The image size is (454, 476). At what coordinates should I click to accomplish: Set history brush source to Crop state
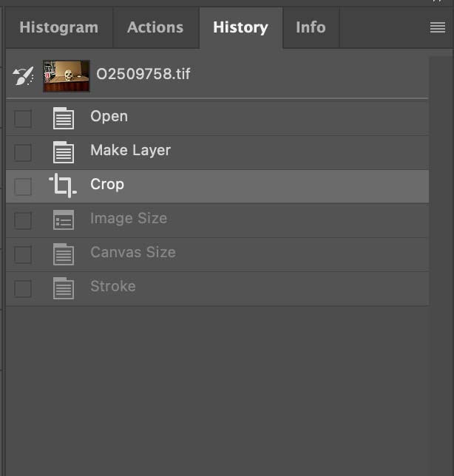tap(23, 186)
